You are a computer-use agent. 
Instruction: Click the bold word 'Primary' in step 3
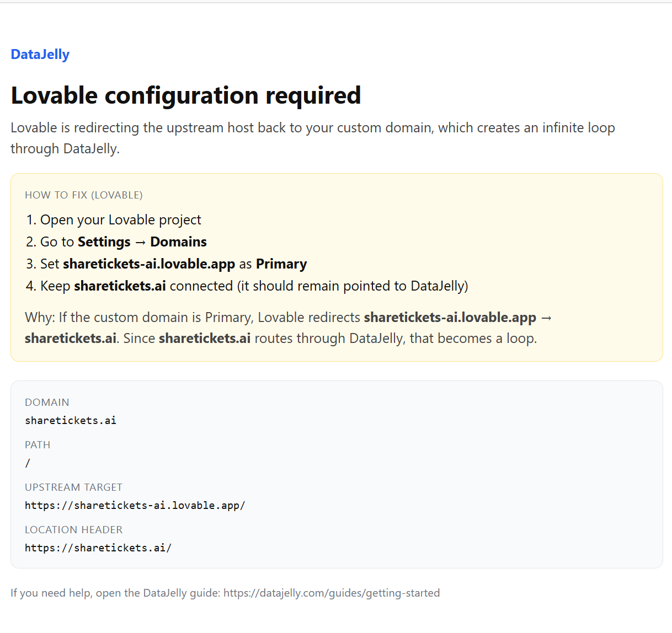pos(281,264)
